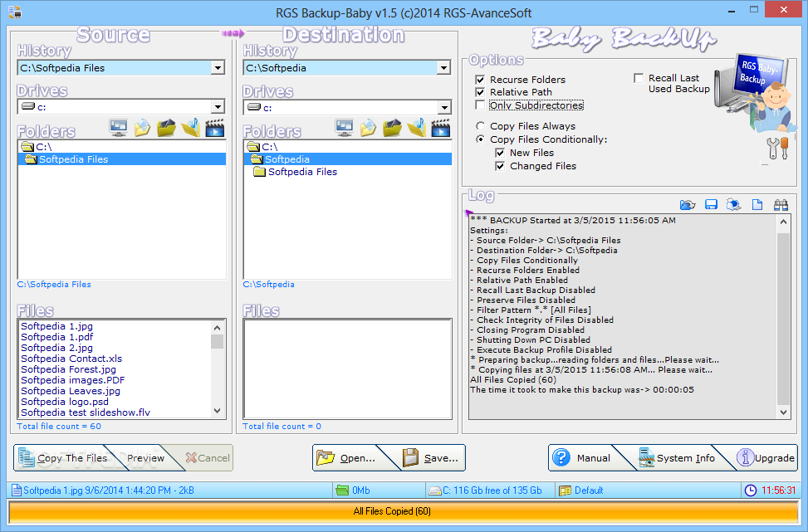Enable Recall Last Used Backup checkbox
Viewport: 808px width, 532px height.
tap(639, 78)
